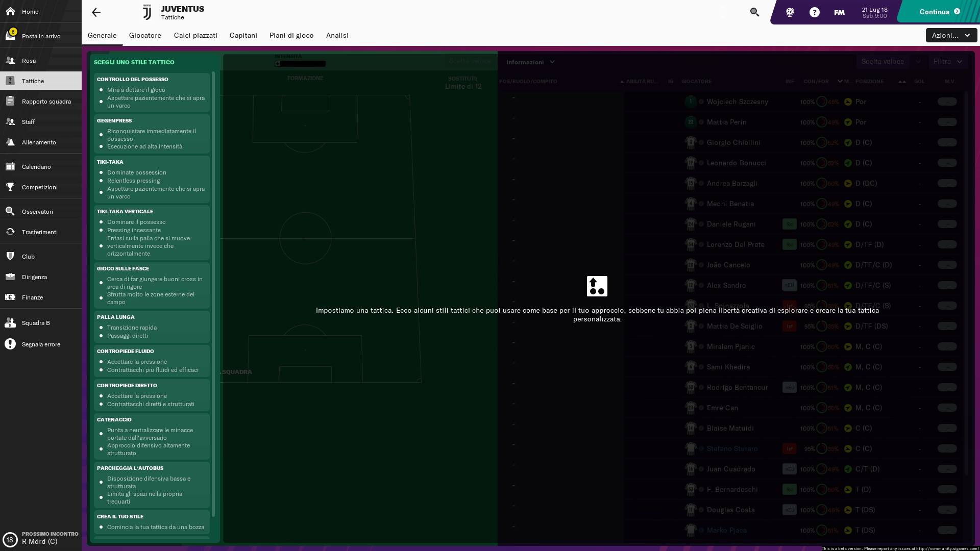Viewport: 980px width, 551px height.
Task: Open the Calendario icon
Action: pyautogui.click(x=10, y=166)
